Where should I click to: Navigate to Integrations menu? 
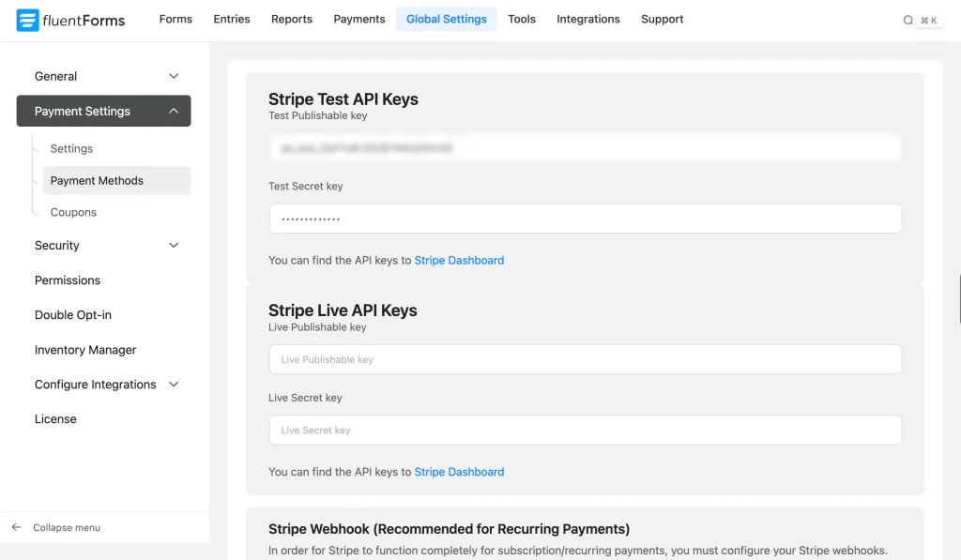coord(588,19)
